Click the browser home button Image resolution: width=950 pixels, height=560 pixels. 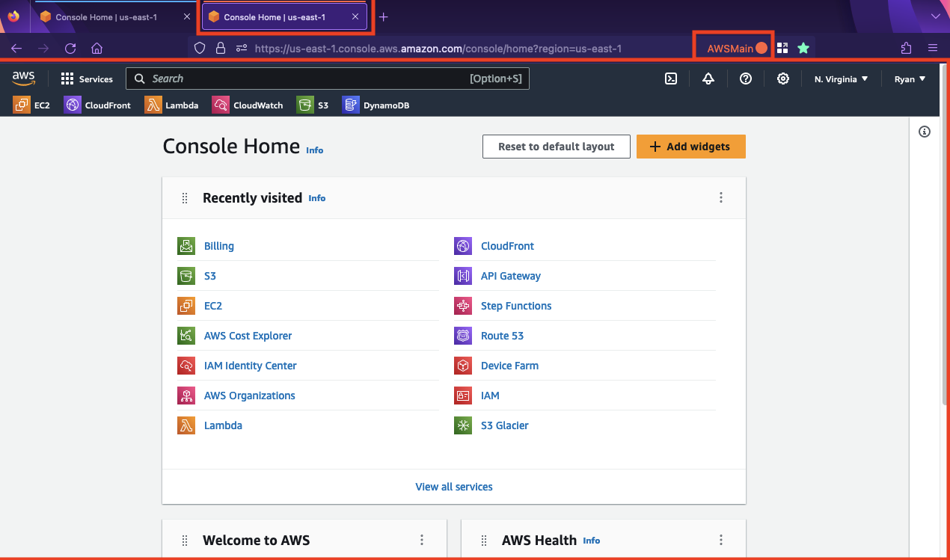click(96, 48)
